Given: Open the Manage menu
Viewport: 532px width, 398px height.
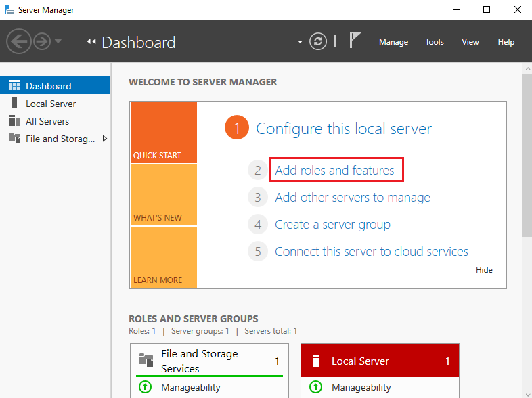Looking at the screenshot, I should 393,42.
